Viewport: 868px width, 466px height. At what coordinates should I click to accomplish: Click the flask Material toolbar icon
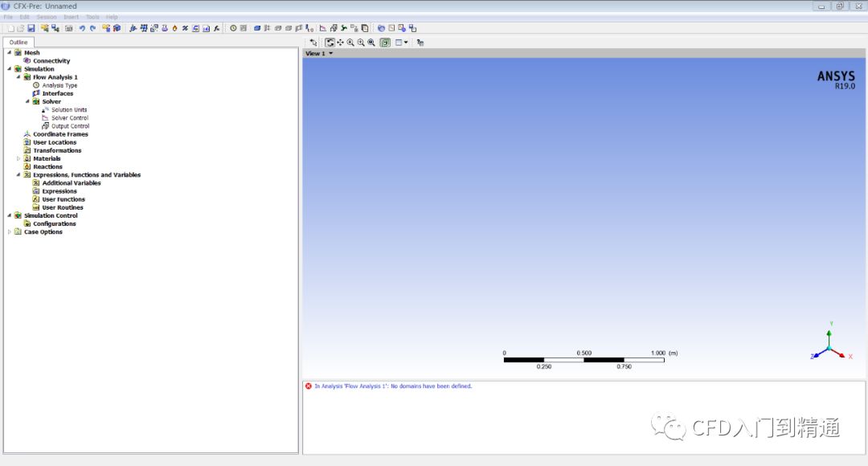[165, 28]
